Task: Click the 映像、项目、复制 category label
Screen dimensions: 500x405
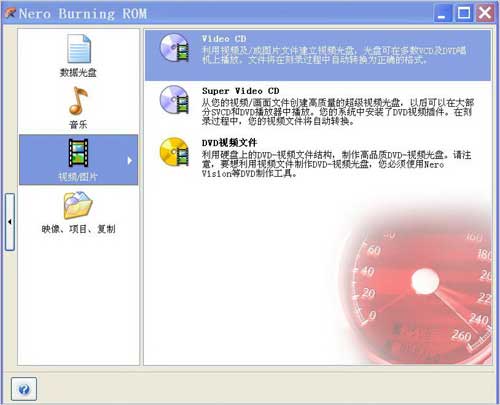Action: click(x=78, y=229)
